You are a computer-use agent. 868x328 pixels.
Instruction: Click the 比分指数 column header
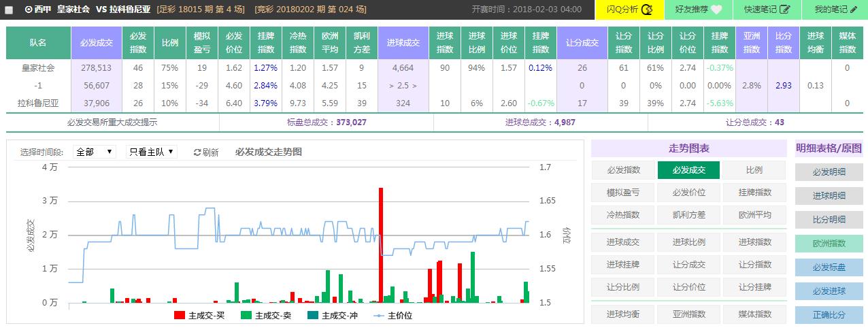[x=784, y=43]
